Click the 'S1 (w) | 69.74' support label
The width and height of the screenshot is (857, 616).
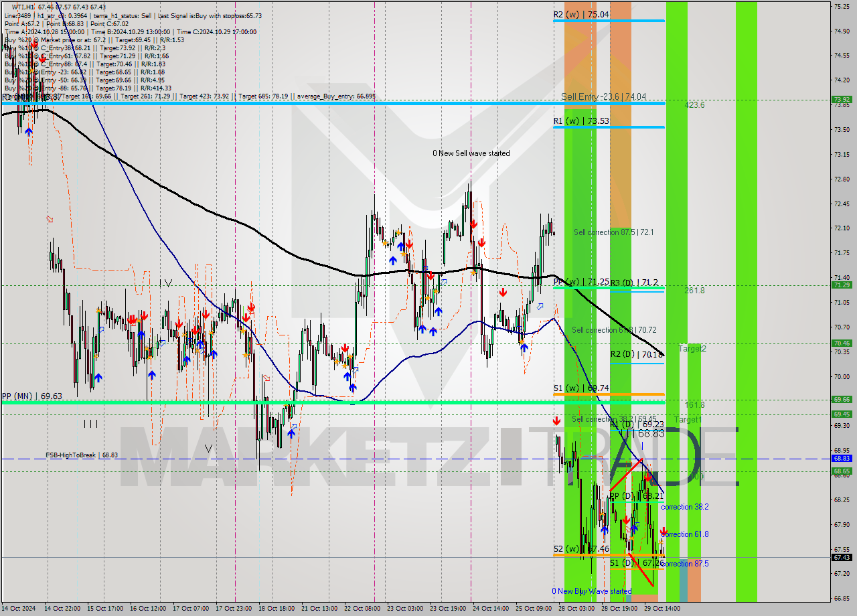point(580,388)
